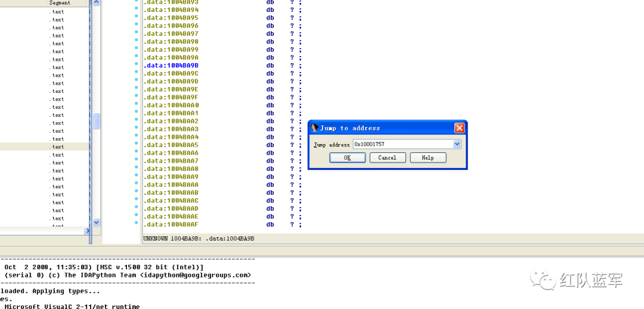Select address line .data:1004BA9F
The image size is (644, 309).
[x=171, y=97]
